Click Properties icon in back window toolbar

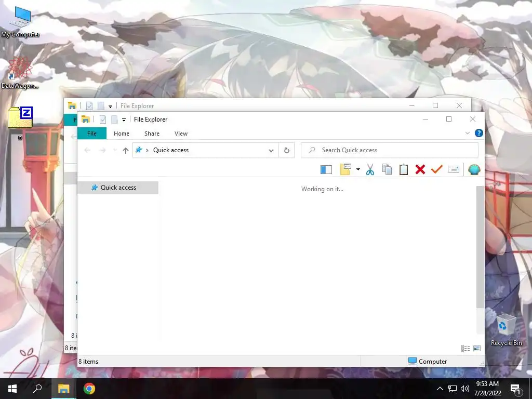pyautogui.click(x=89, y=106)
